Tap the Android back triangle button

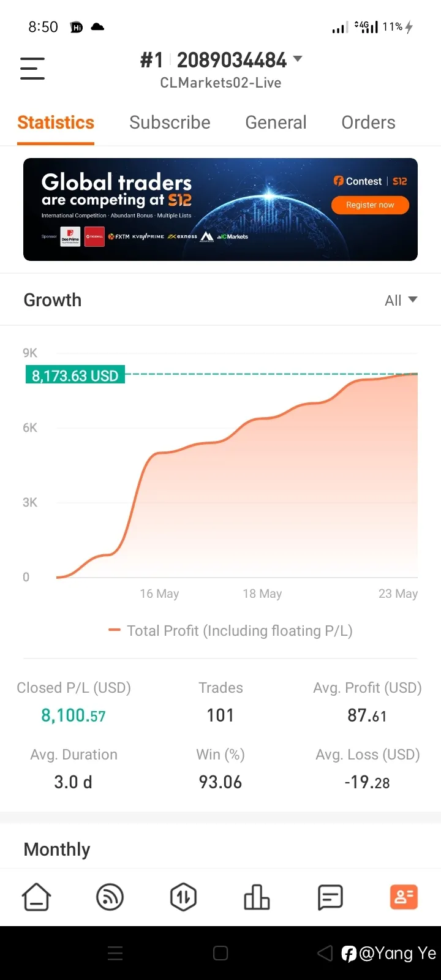click(x=325, y=953)
